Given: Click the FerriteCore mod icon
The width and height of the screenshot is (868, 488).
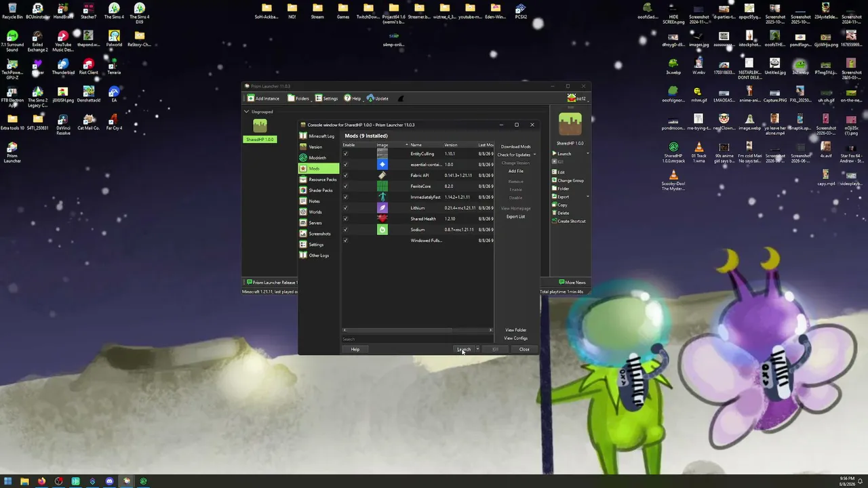Looking at the screenshot, I should 382,186.
